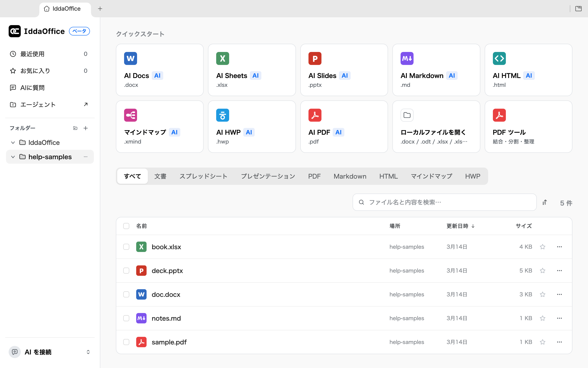Image resolution: width=588 pixels, height=368 pixels.
Task: Open the AI PDF card
Action: [344, 127]
